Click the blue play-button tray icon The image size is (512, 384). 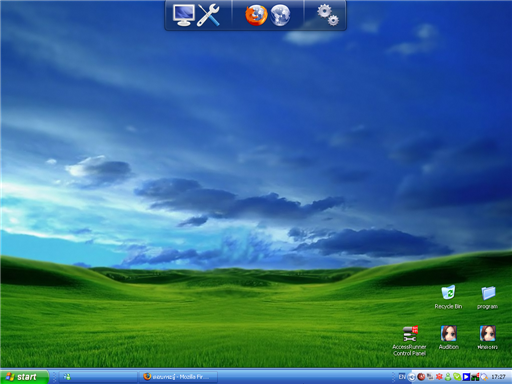(x=466, y=377)
